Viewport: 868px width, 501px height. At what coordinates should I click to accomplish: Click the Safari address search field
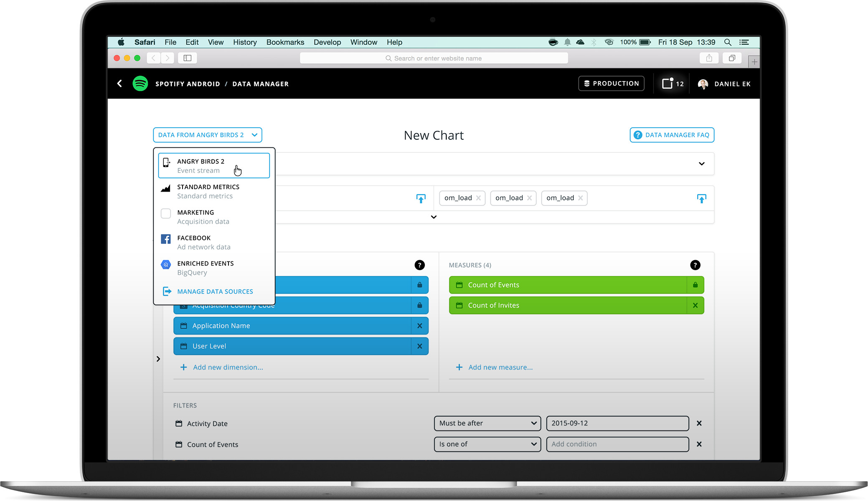pyautogui.click(x=434, y=58)
